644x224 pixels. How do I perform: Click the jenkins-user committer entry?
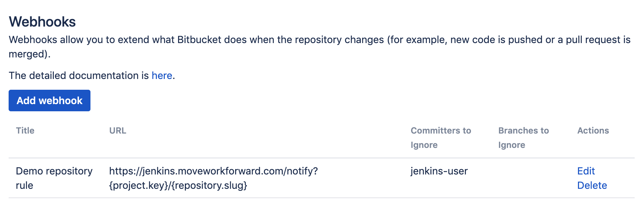click(x=439, y=171)
